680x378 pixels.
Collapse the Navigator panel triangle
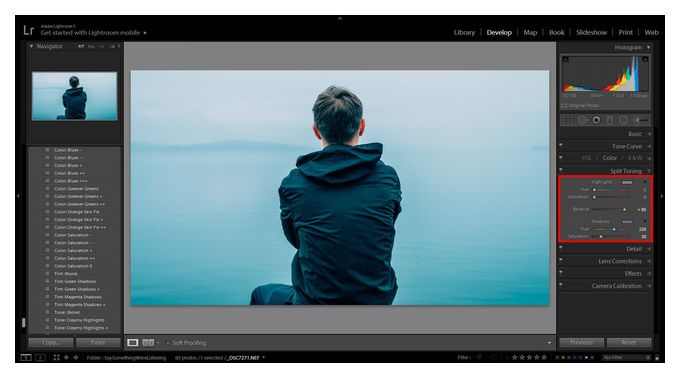(x=31, y=46)
